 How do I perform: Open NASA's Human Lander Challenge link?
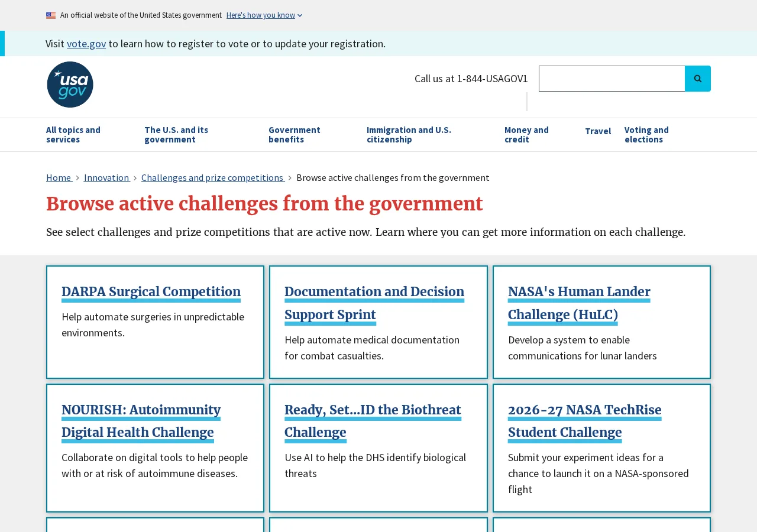[x=579, y=303]
